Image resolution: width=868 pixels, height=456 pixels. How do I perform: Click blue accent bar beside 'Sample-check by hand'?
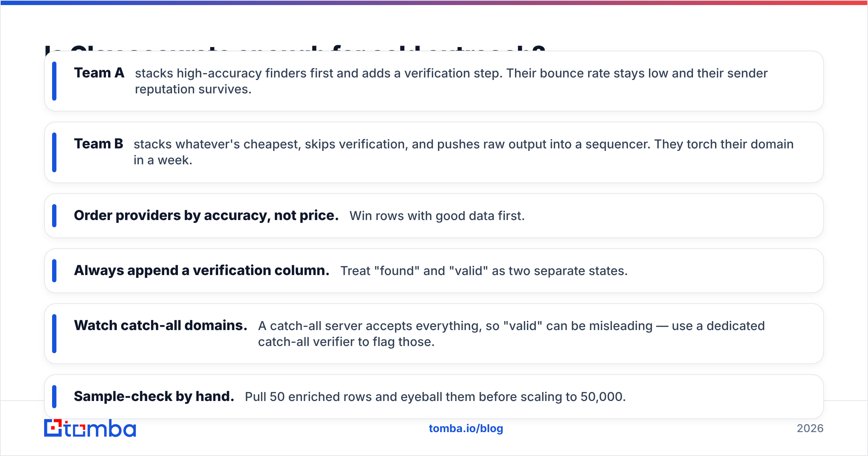pos(54,397)
